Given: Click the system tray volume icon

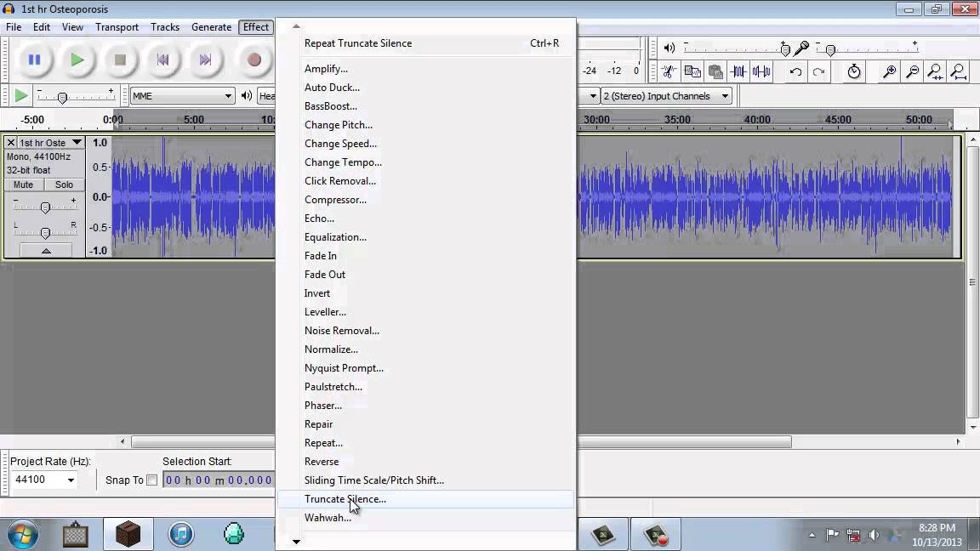Looking at the screenshot, I should [874, 535].
